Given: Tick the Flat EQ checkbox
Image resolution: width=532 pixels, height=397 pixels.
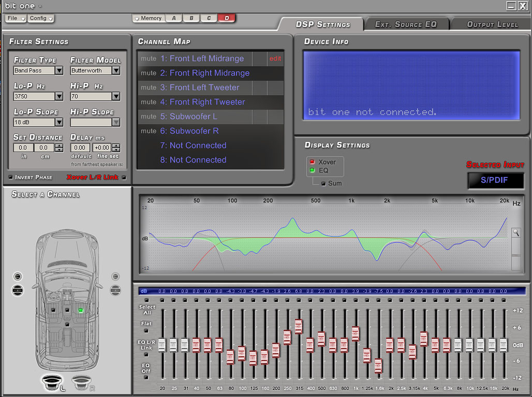Looking at the screenshot, I should click(x=146, y=331).
